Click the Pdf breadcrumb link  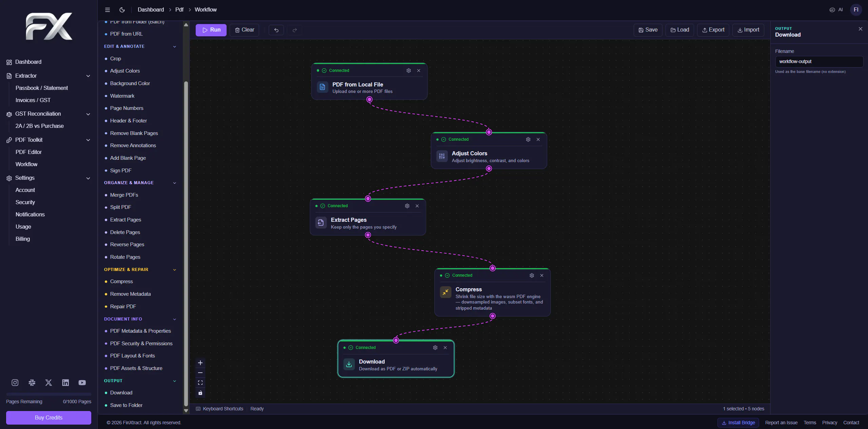(179, 10)
